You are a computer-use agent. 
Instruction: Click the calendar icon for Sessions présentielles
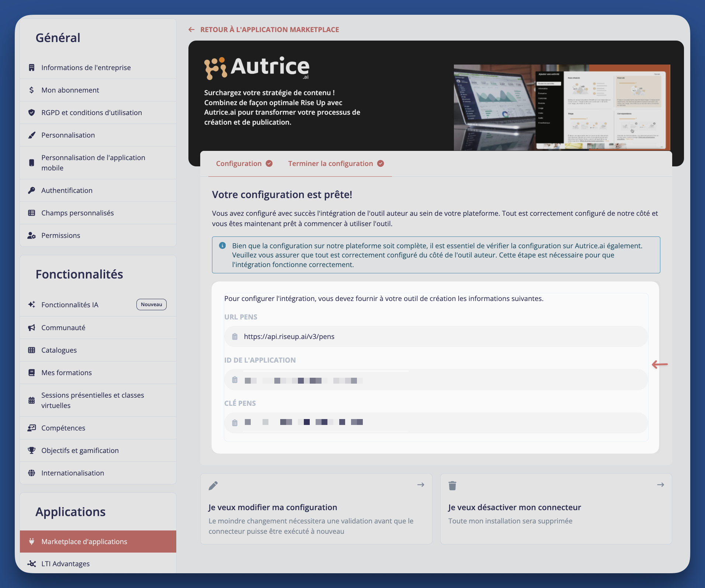[x=31, y=400]
